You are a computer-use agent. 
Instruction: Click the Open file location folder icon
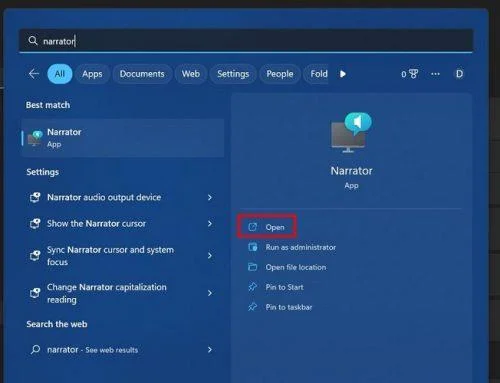(x=253, y=267)
